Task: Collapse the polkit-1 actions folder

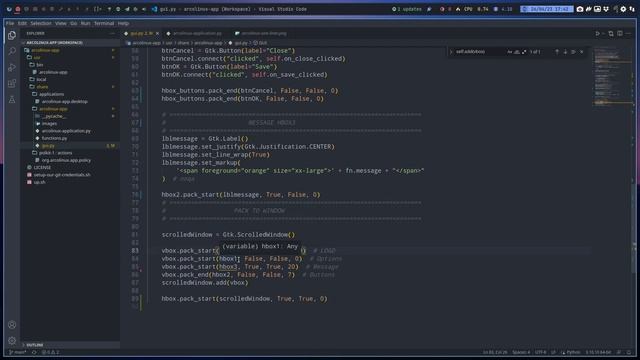Action: 56,153
